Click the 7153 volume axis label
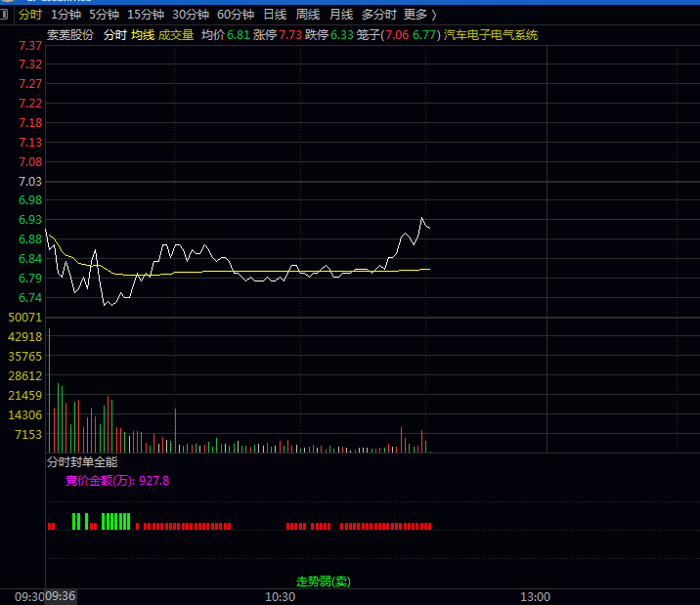This screenshot has height=605, width=700. tap(28, 434)
